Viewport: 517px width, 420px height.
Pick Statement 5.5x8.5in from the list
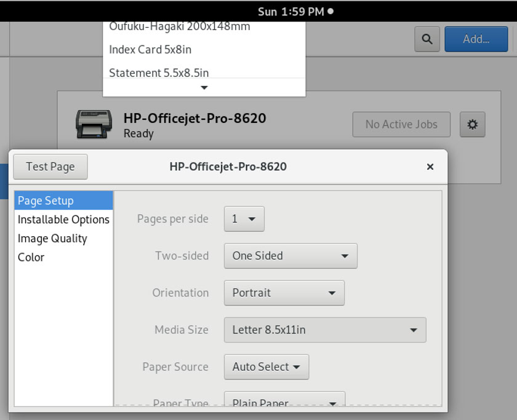[204, 70]
